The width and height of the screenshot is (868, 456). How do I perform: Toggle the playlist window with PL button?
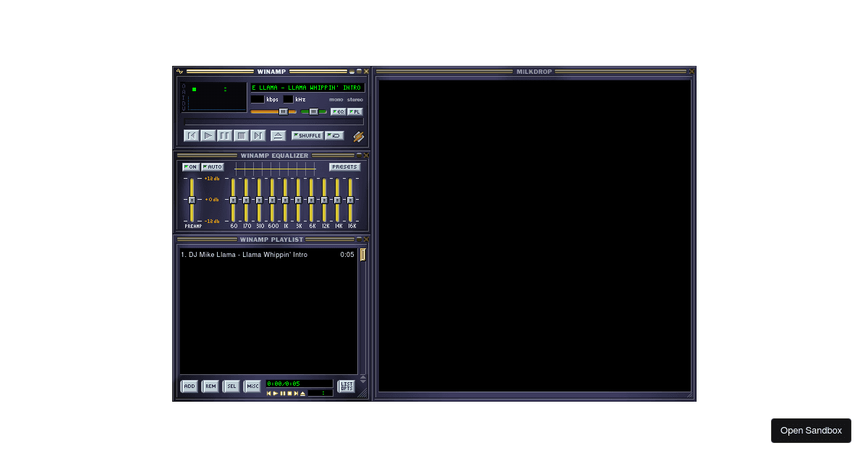(x=355, y=111)
